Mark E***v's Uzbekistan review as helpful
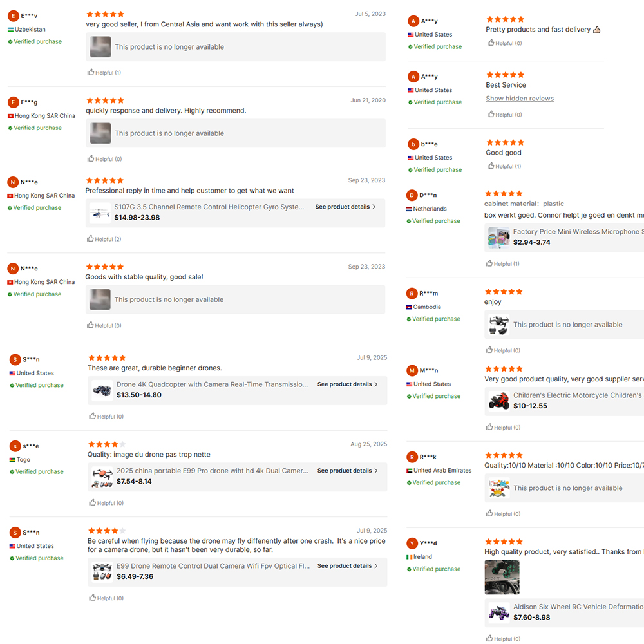Screen dimensions: 644x644 click(x=104, y=73)
